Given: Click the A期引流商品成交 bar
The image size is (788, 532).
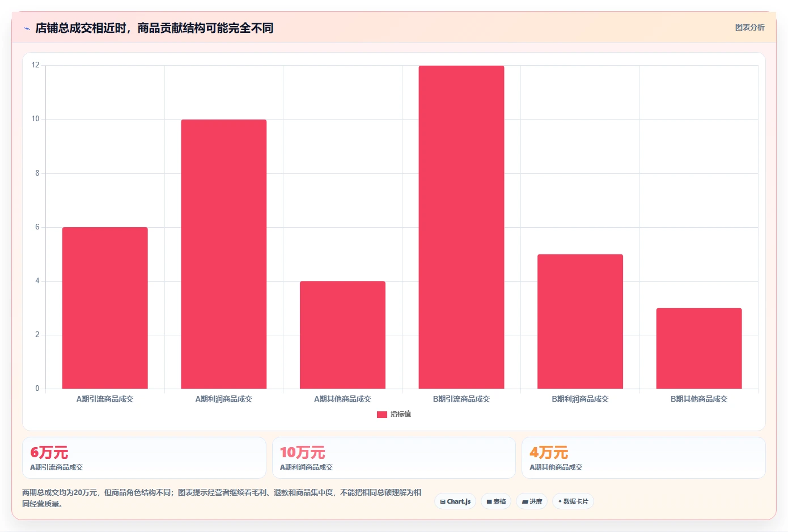Looking at the screenshot, I should (x=105, y=308).
